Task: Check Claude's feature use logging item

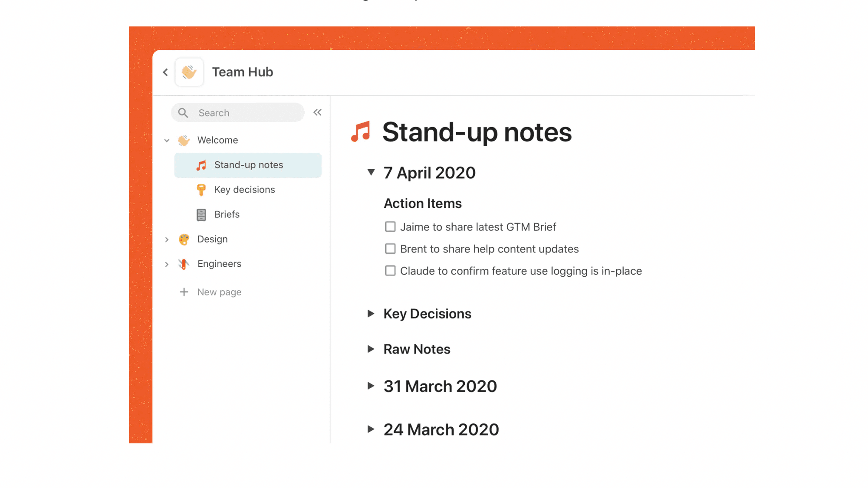Action: (390, 271)
